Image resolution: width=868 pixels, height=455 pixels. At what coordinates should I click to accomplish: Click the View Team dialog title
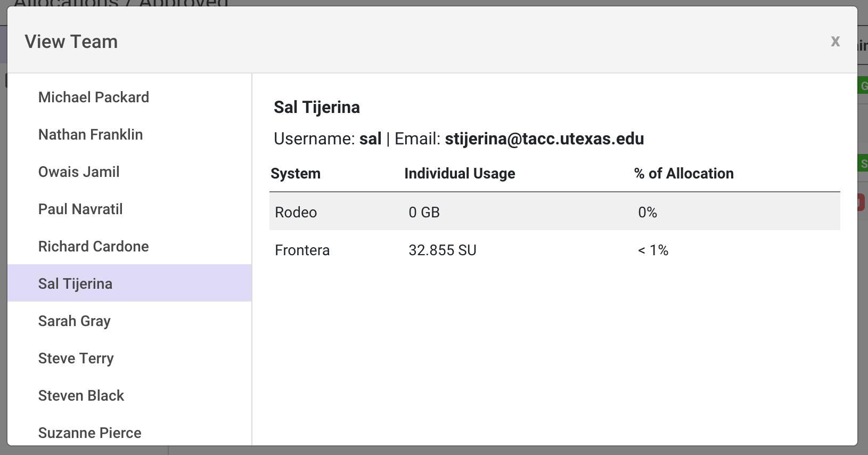coord(71,42)
